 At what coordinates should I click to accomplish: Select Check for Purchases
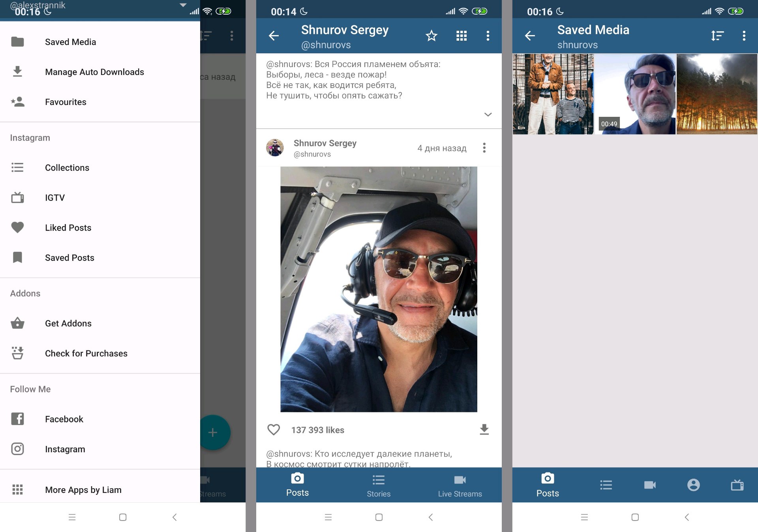pos(100,353)
